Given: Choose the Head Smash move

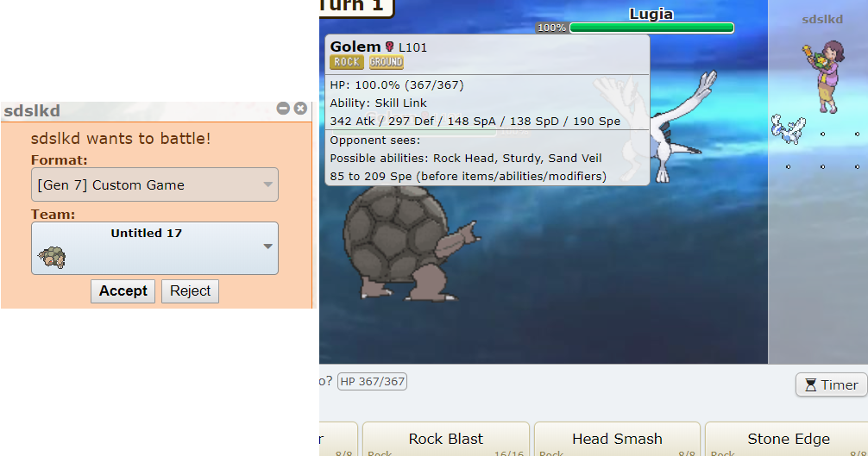Looking at the screenshot, I should pyautogui.click(x=617, y=440).
